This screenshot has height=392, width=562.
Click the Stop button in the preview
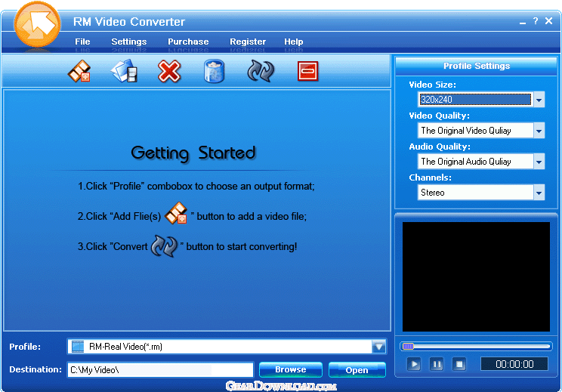[459, 364]
